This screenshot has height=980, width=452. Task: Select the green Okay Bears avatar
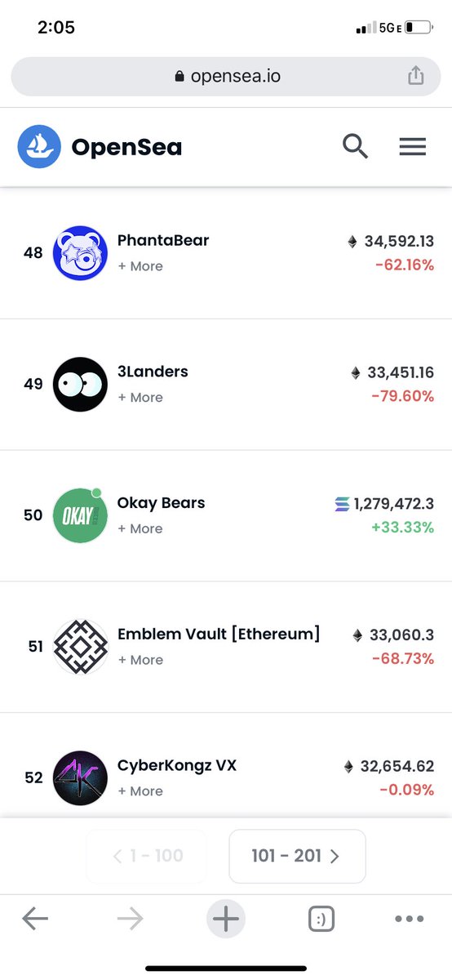pos(80,515)
